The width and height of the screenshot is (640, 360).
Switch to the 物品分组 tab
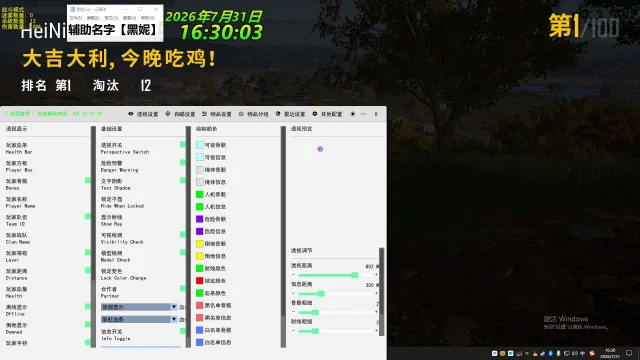(x=253, y=114)
